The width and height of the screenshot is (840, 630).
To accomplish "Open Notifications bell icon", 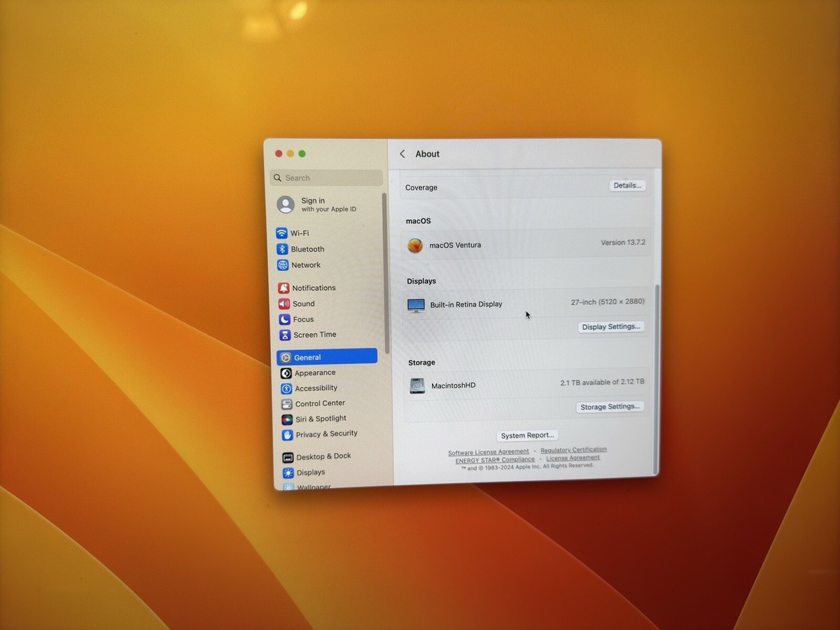I will pyautogui.click(x=283, y=288).
